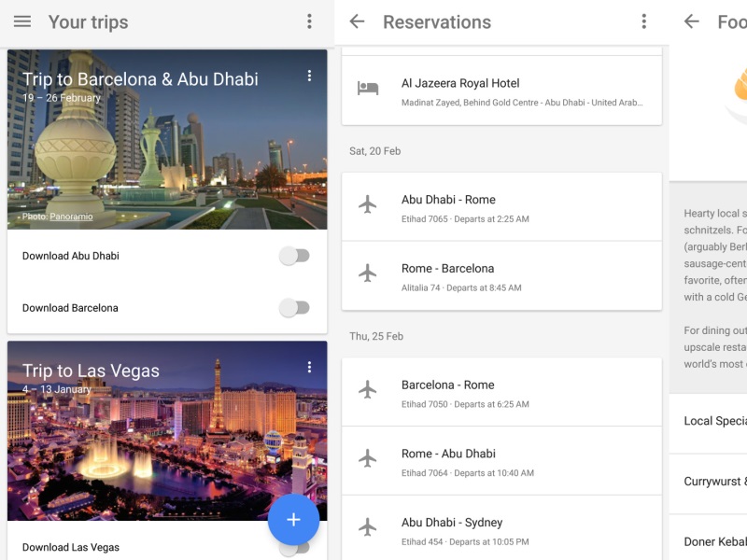This screenshot has height=560, width=747.
Task: Open the Trip to Las Vegas photo
Action: pos(140,439)
